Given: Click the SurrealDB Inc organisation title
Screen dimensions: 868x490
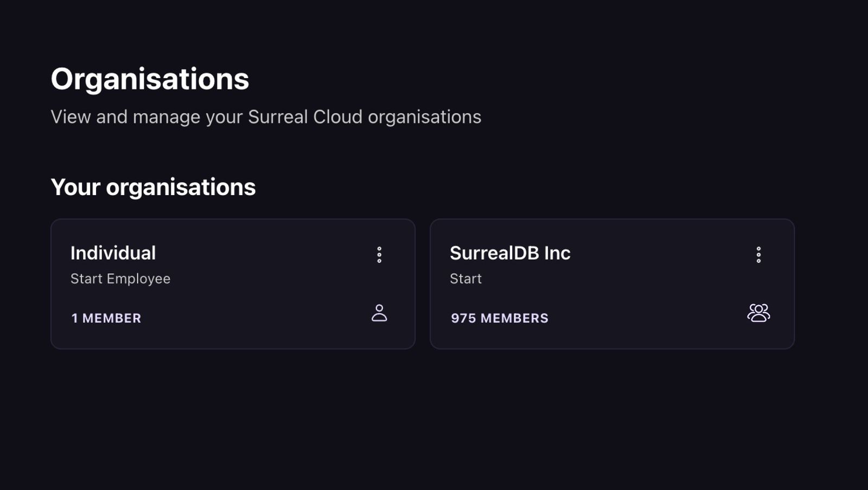Looking at the screenshot, I should coord(510,253).
